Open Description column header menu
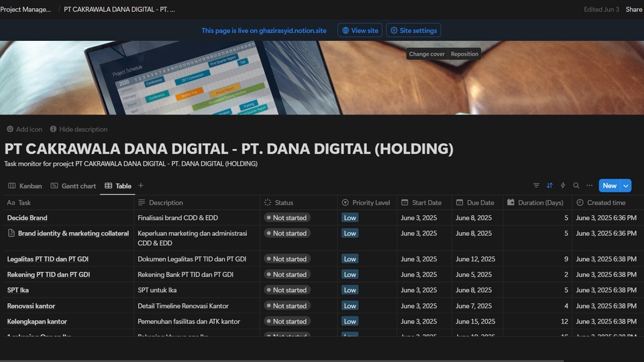 click(197, 202)
